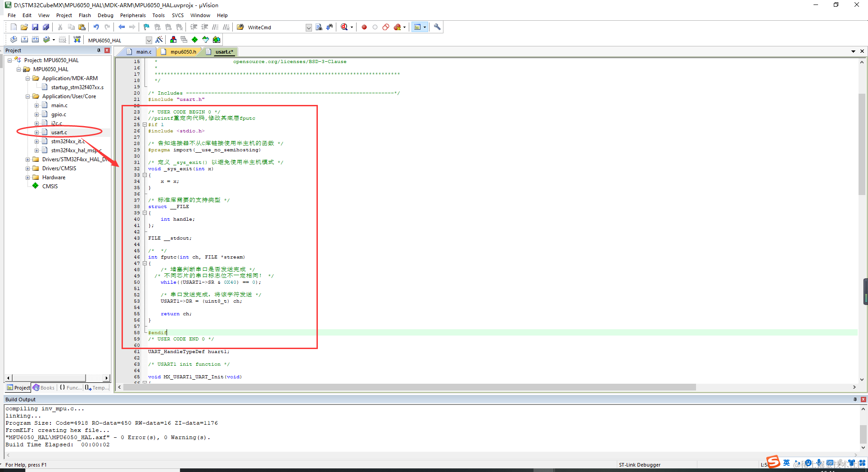Viewport: 868px width, 472px height.
Task: Create a new file from toolbar
Action: click(x=14, y=27)
